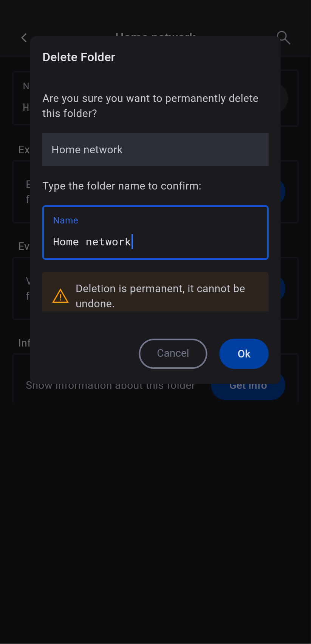Click the partially hidden Ev section label
The height and width of the screenshot is (644, 311).
(x=23, y=247)
